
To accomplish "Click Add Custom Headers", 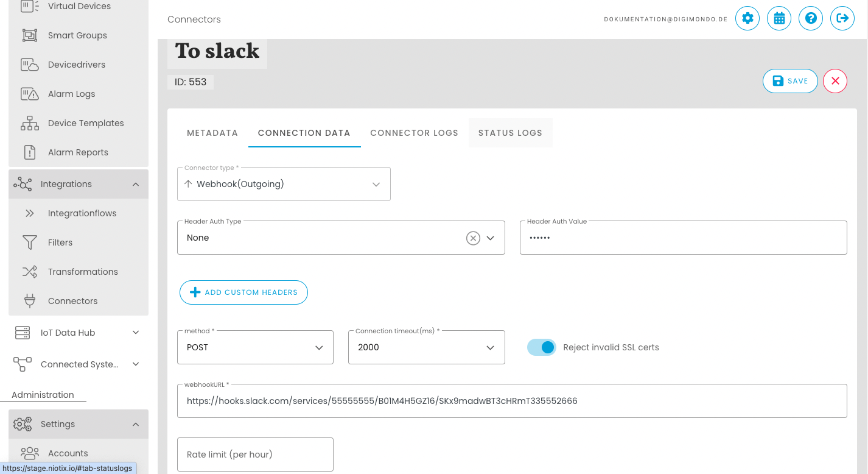I will point(243,292).
